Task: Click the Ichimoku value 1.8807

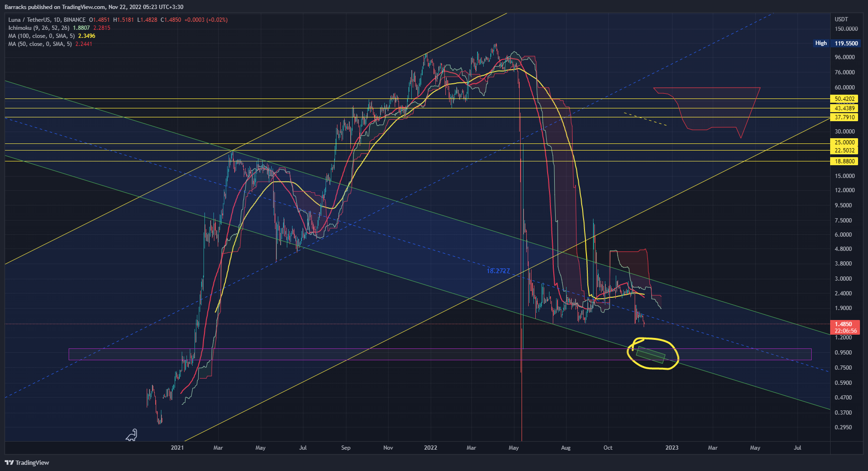Action: [x=81, y=28]
